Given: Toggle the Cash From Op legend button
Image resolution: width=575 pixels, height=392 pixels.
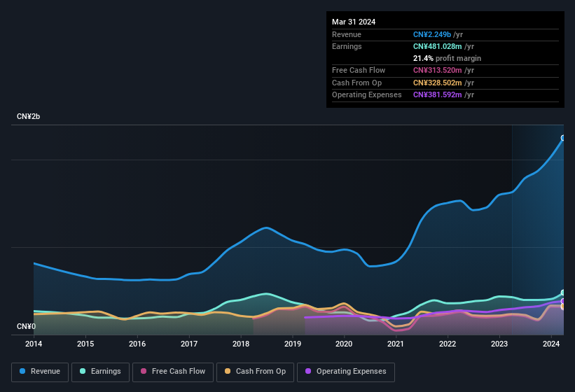Looking at the screenshot, I should point(255,372).
